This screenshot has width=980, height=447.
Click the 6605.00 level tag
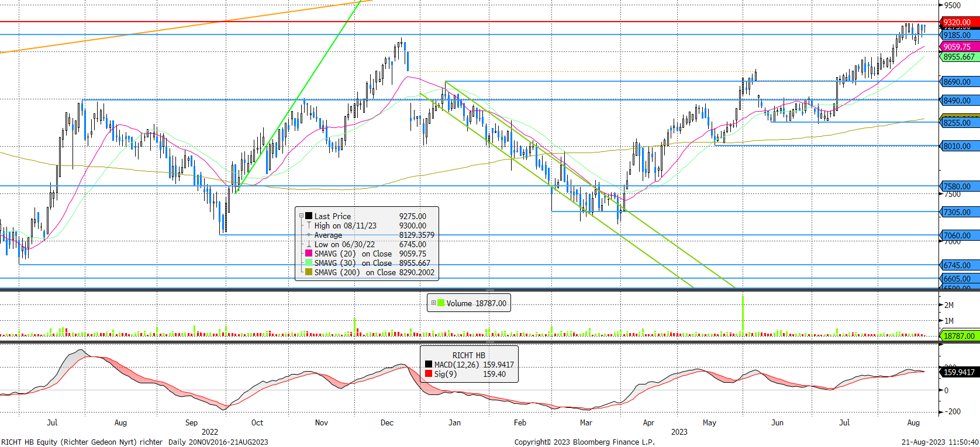click(x=958, y=279)
